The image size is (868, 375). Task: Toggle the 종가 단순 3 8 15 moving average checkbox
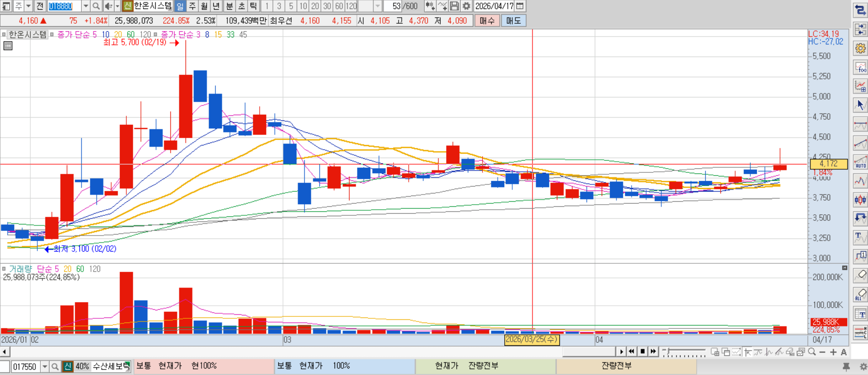point(156,34)
